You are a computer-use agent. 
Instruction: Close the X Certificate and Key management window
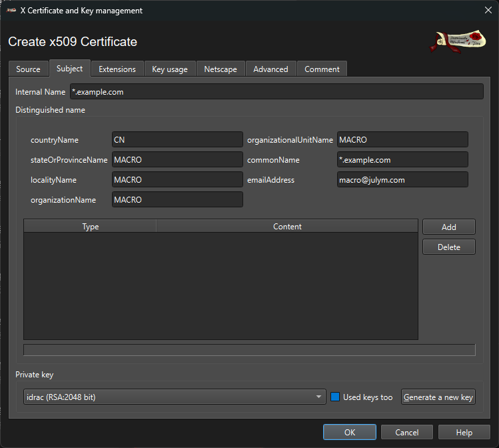[x=488, y=10]
